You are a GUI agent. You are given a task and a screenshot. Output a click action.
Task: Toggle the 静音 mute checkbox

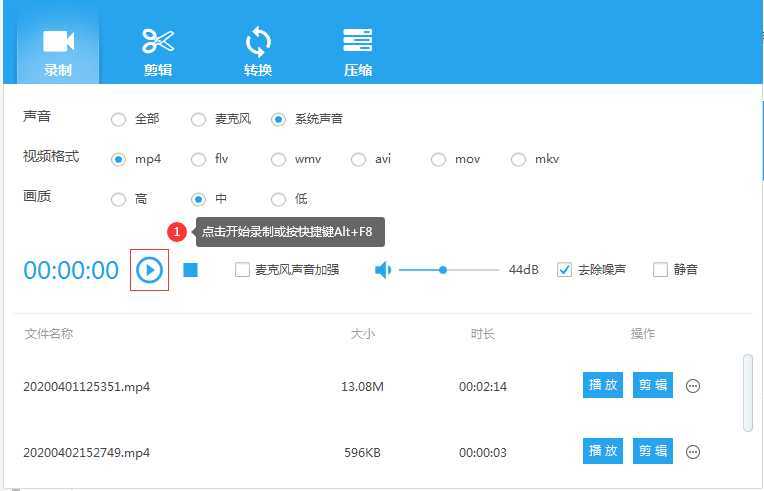[660, 270]
